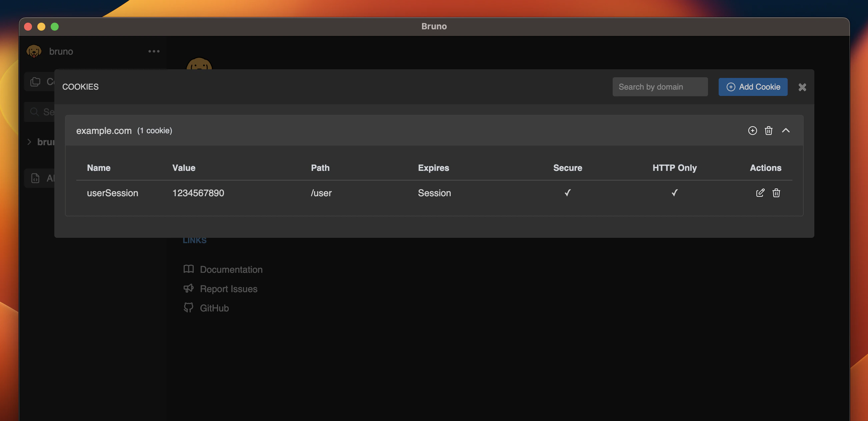
Task: Close the Cookies dialog with X icon
Action: click(802, 87)
